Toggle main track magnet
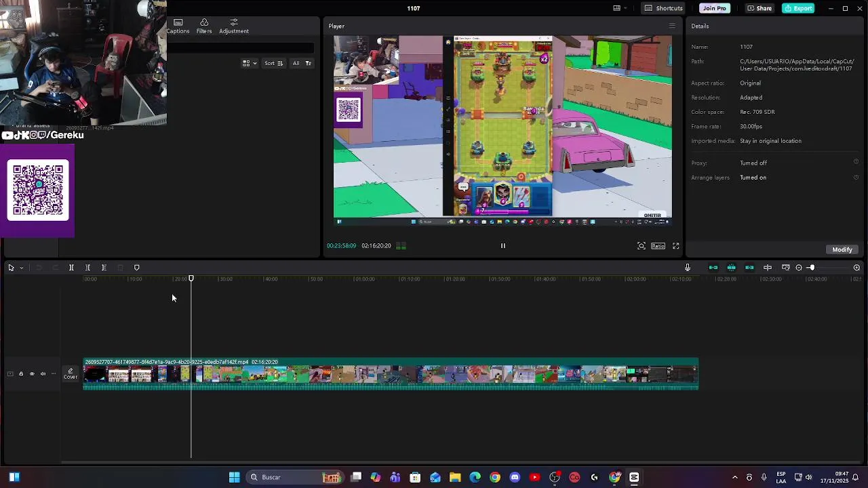868x488 pixels. pyautogui.click(x=713, y=268)
